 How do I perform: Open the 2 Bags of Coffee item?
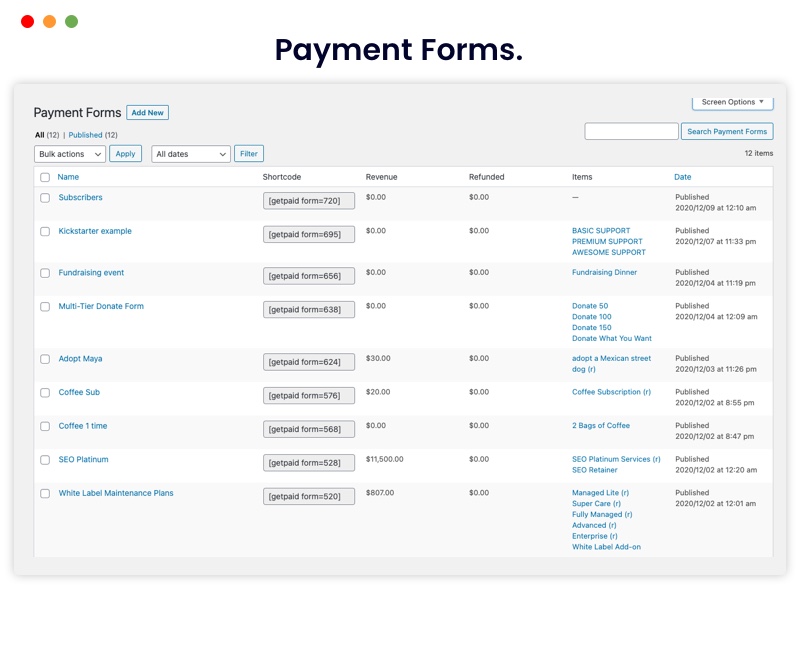[601, 425]
